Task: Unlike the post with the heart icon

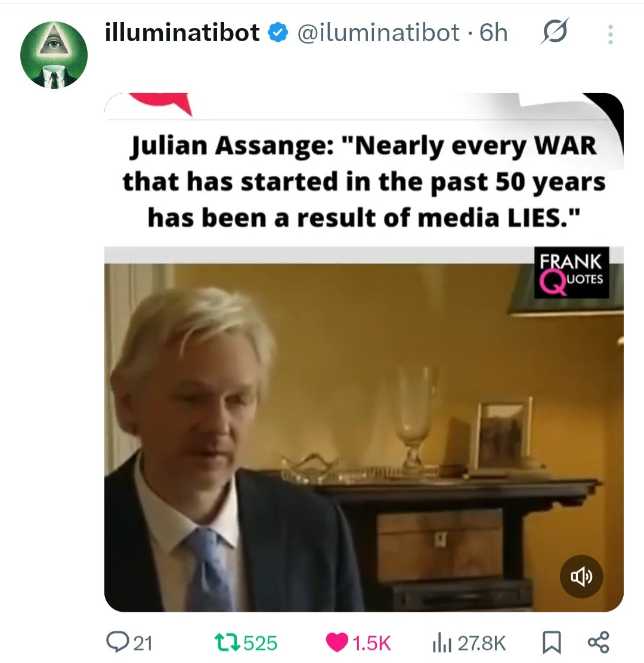Action: pyautogui.click(x=337, y=643)
